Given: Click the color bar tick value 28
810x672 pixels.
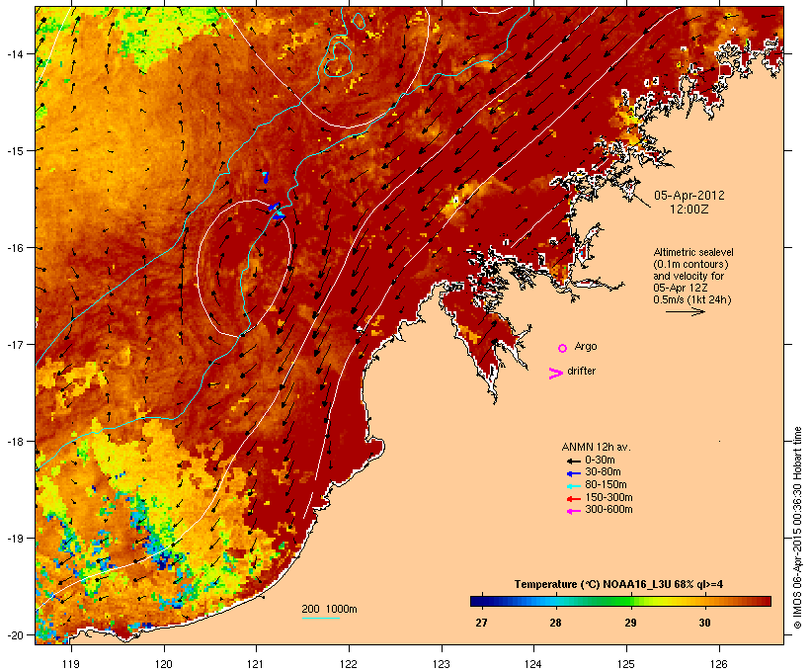Looking at the screenshot, I should click(556, 623).
